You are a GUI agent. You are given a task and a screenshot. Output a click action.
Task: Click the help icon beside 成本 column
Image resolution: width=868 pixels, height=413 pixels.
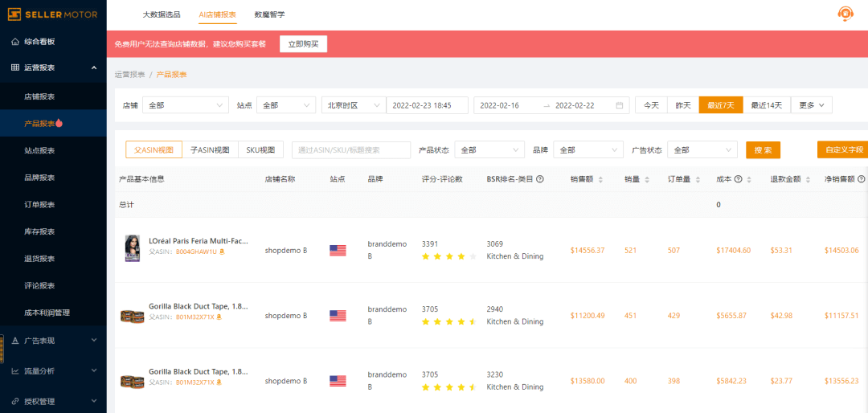coord(738,179)
